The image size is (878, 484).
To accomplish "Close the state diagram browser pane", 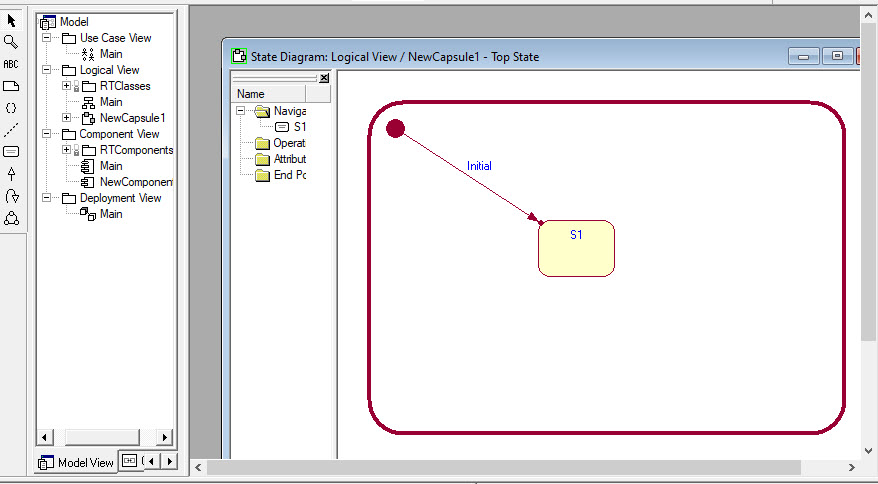I will [324, 78].
